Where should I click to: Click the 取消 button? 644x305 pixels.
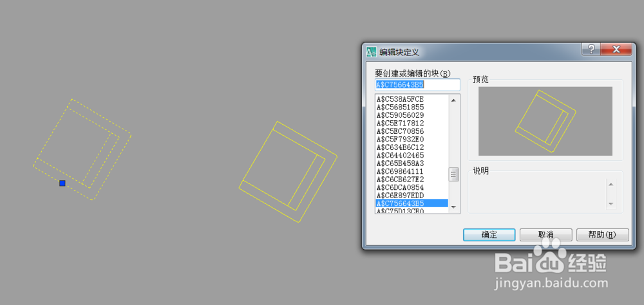(x=546, y=235)
